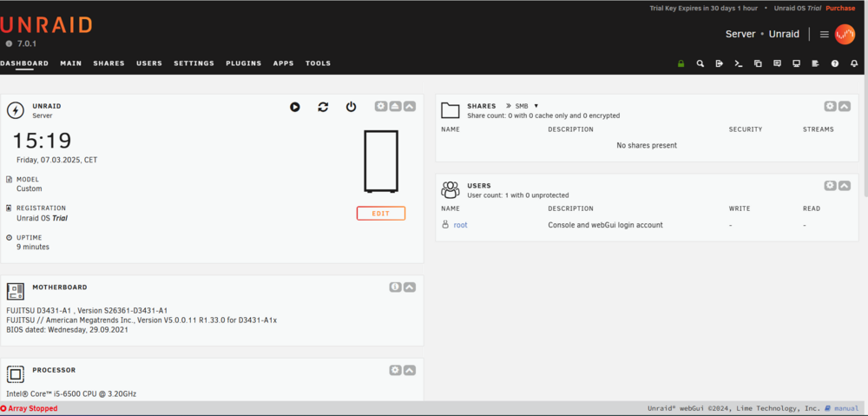The height and width of the screenshot is (416, 868).
Task: Switch to the Shares tab
Action: point(109,63)
